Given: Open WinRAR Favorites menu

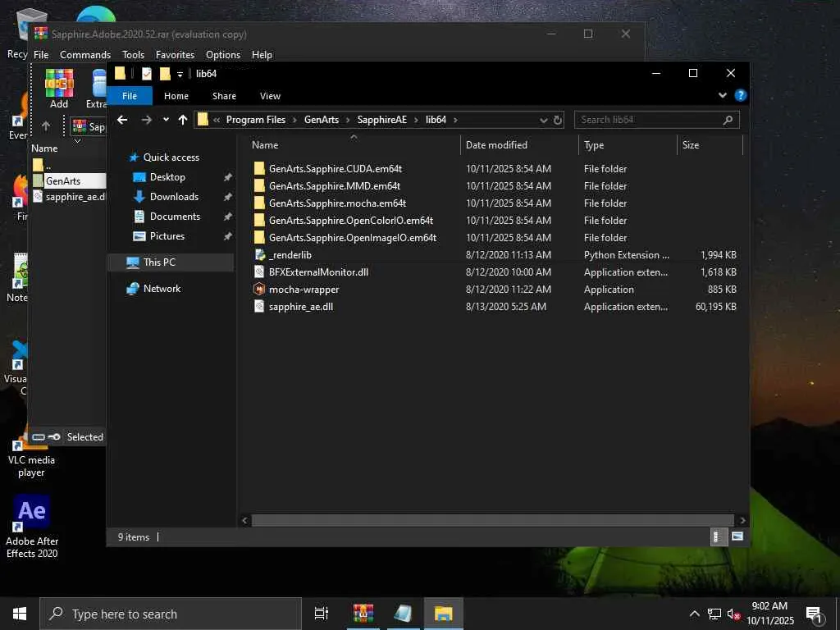Looking at the screenshot, I should 175,55.
